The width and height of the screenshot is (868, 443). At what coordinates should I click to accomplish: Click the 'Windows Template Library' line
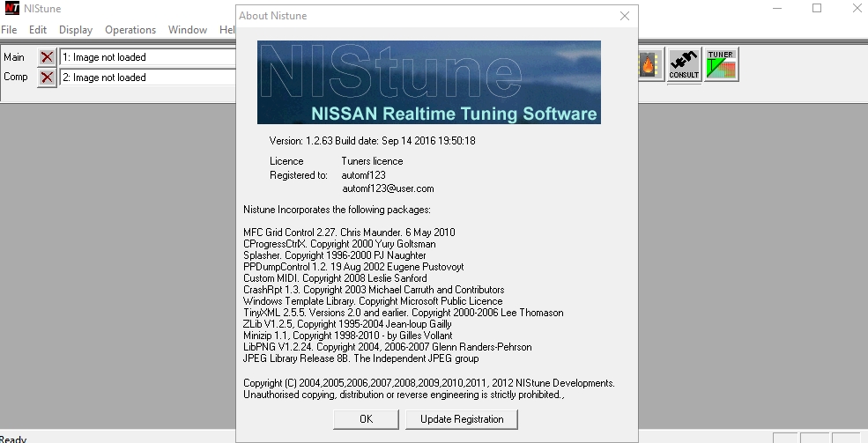[373, 301]
